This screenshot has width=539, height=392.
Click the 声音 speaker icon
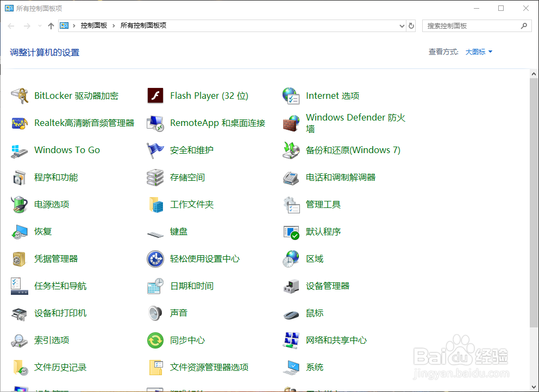[x=155, y=313]
